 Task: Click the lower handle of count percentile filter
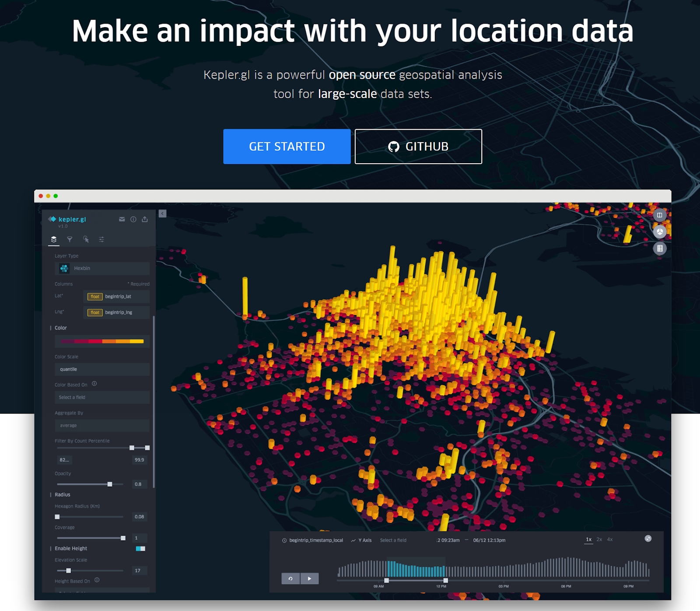pyautogui.click(x=132, y=448)
